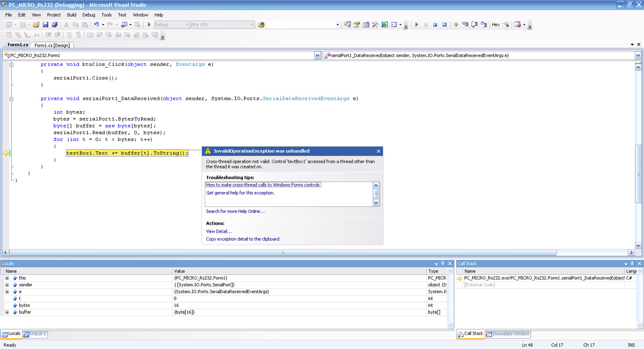644x349 pixels.
Task: Click the code editor horizontal scrollbar
Action: click(x=283, y=253)
